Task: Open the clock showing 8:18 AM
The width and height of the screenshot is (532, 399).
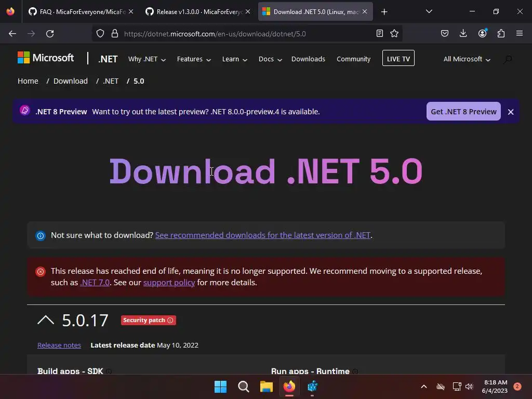Action: click(495, 387)
